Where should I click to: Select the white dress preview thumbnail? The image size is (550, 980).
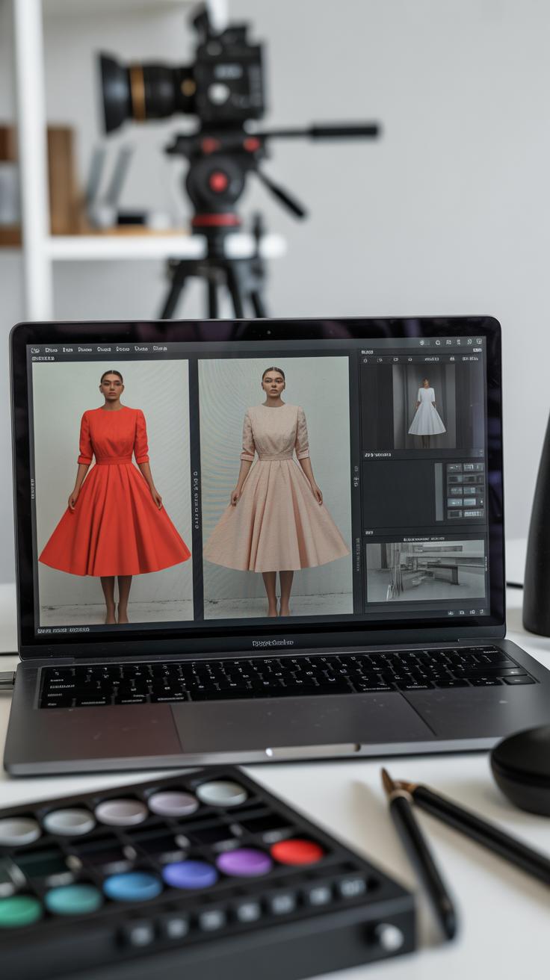426,406
